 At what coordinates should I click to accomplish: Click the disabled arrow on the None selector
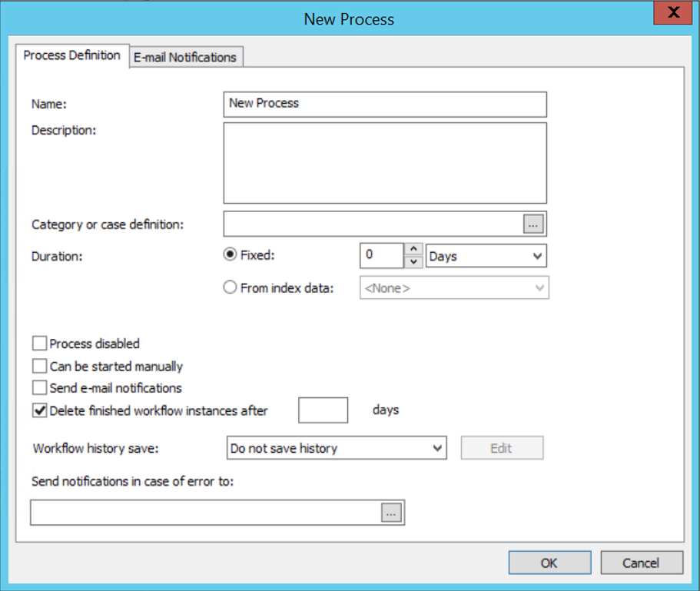540,287
